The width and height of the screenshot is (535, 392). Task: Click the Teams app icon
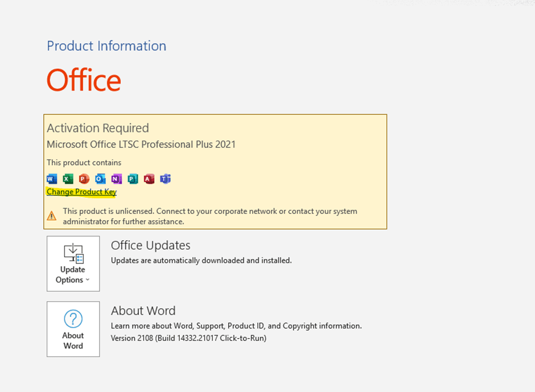click(x=165, y=179)
